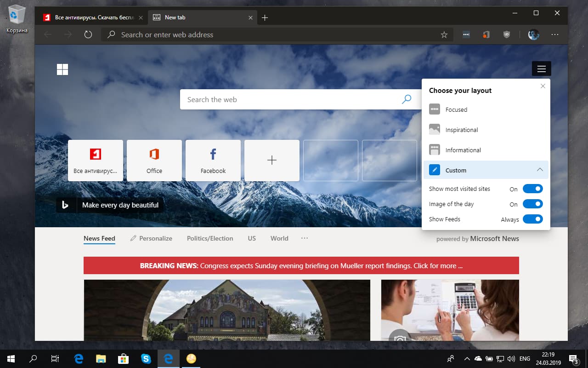The height and width of the screenshot is (368, 588).
Task: Toggle the Image of the day switch
Action: [x=533, y=204]
